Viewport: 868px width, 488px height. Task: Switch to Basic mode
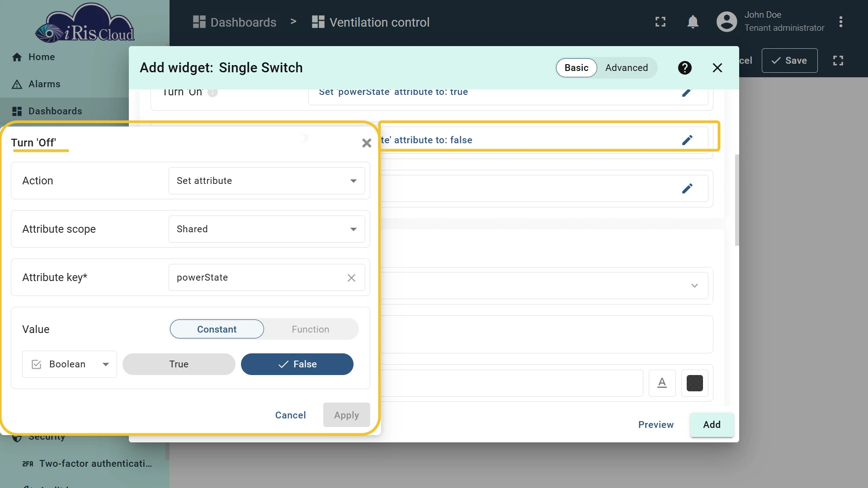click(576, 68)
